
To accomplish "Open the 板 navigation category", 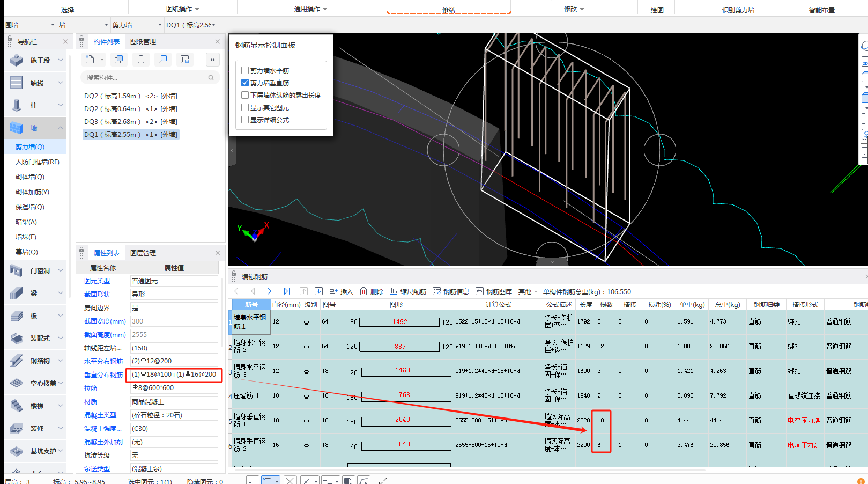I will pos(35,316).
